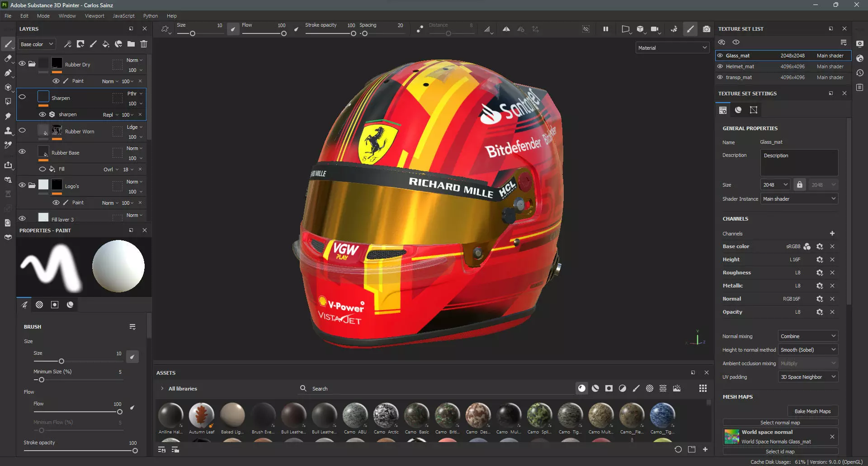868x466 pixels.
Task: Open Shader Instance Main shader dropdown
Action: coord(799,198)
